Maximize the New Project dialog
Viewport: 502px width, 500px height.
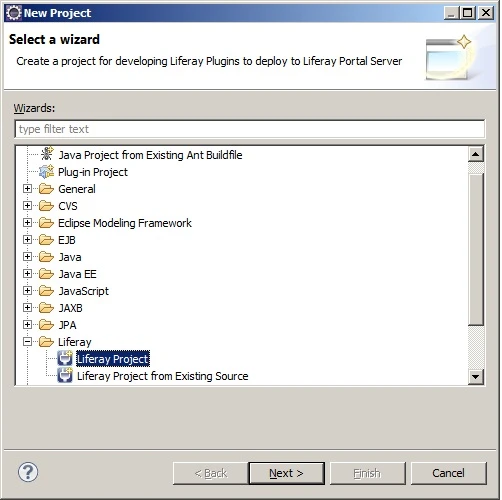[467, 13]
